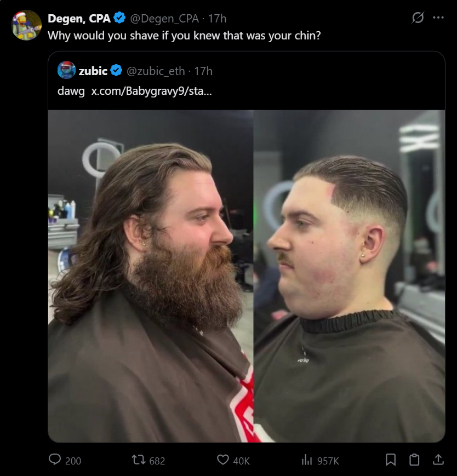
Task: Click the retweet icon
Action: point(139,460)
